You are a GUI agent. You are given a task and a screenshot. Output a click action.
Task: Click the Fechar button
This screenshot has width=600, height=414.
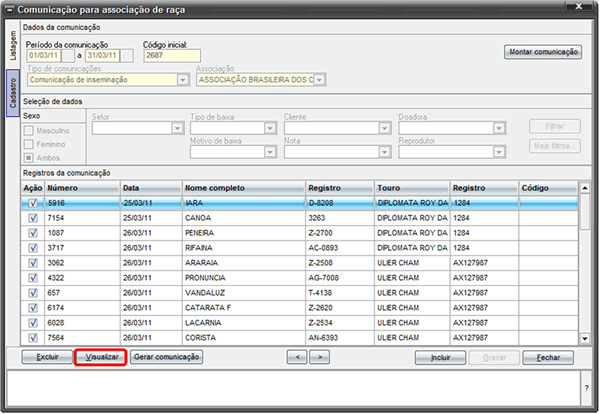(548, 358)
